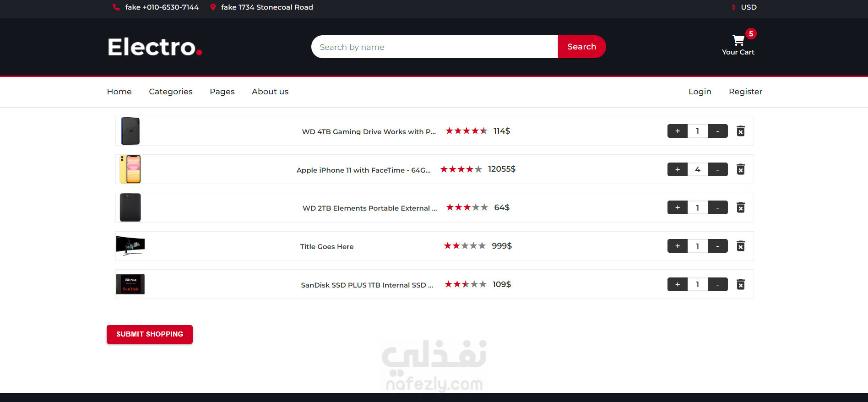The height and width of the screenshot is (402, 868).
Task: Decrease quantity of Apple iPhone 11
Action: pyautogui.click(x=718, y=169)
